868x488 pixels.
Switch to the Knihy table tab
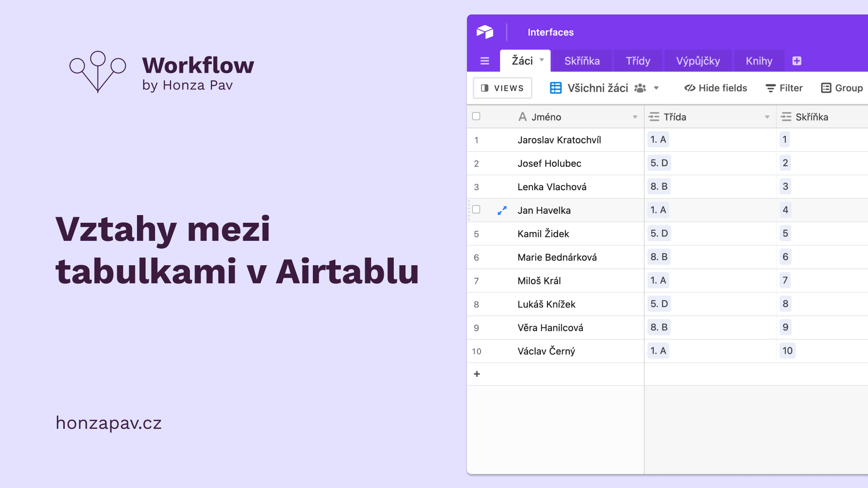click(x=759, y=61)
